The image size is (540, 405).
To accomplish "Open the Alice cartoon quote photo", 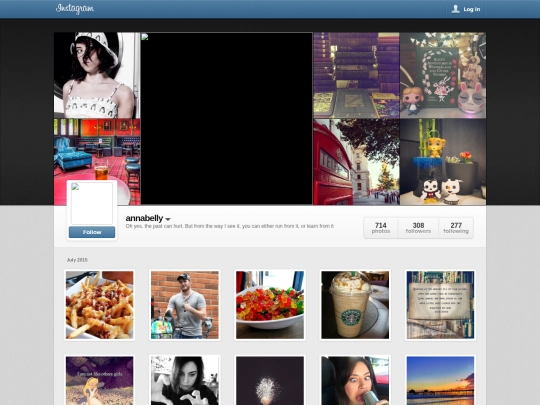I will pyautogui.click(x=100, y=381).
